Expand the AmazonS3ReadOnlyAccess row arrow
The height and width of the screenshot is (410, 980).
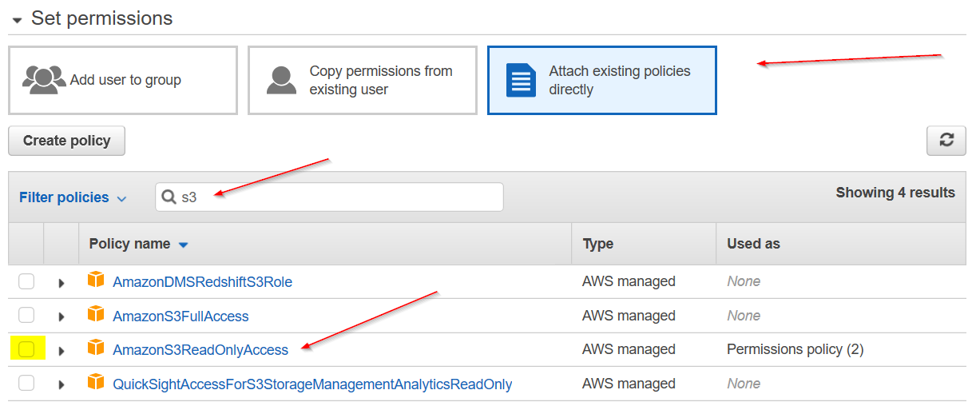(x=61, y=350)
